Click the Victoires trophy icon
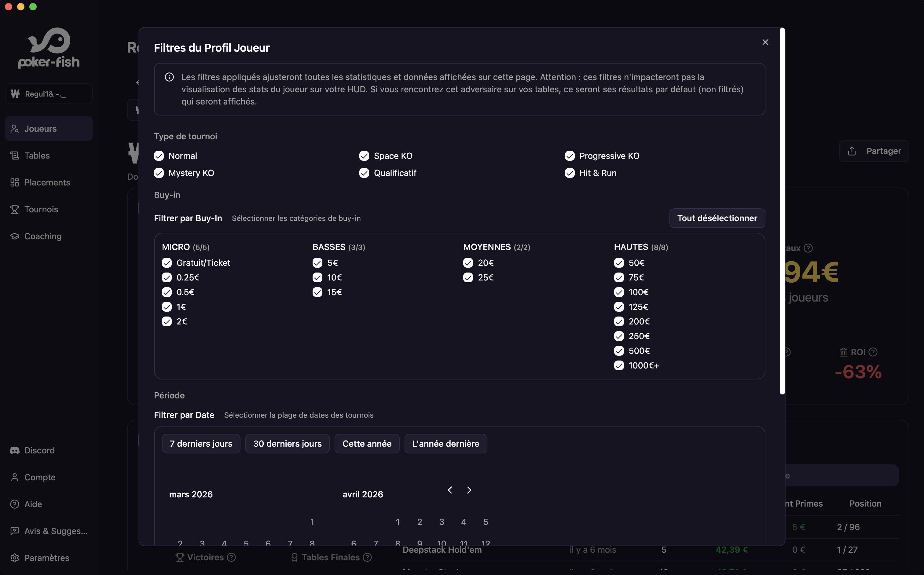Screen dimensions: 924x575 180,557
